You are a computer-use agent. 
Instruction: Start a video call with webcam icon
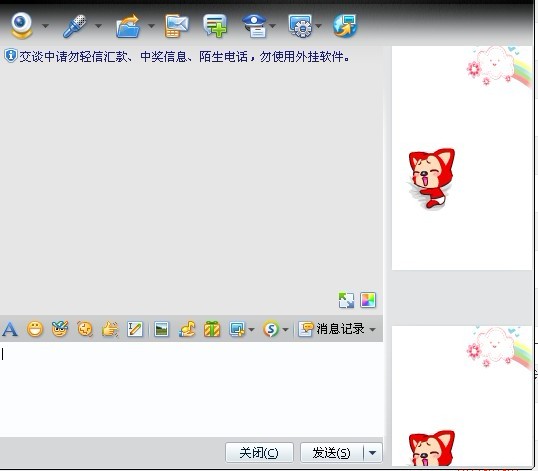[22, 25]
